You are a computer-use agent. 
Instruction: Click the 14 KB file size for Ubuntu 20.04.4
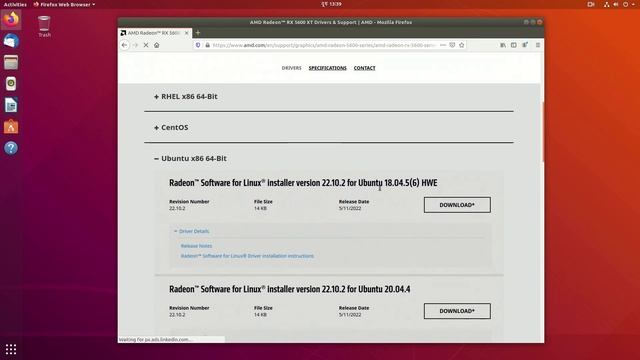[x=260, y=315]
